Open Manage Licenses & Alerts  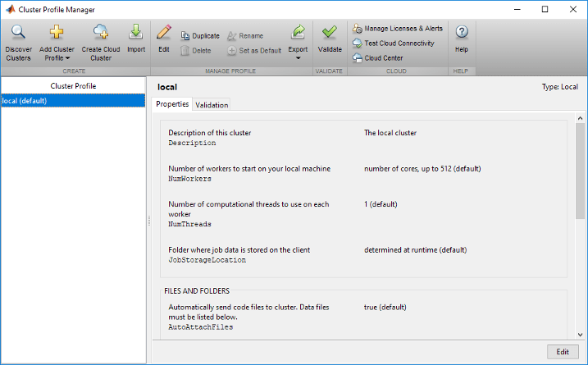click(398, 29)
